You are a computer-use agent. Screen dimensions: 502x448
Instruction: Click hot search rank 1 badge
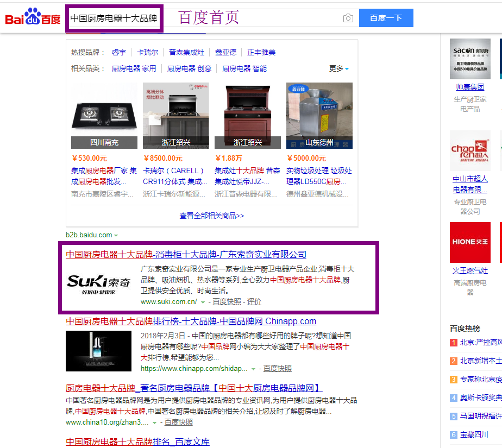coord(454,343)
